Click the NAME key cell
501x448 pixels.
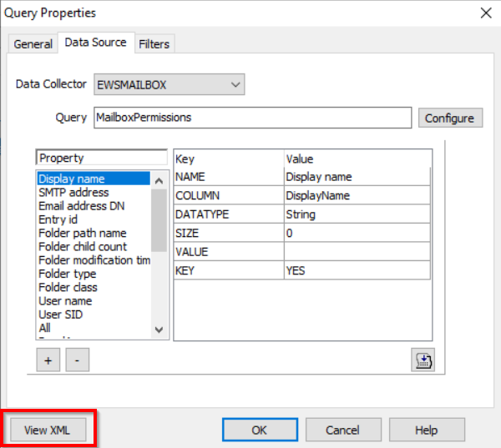coord(229,177)
